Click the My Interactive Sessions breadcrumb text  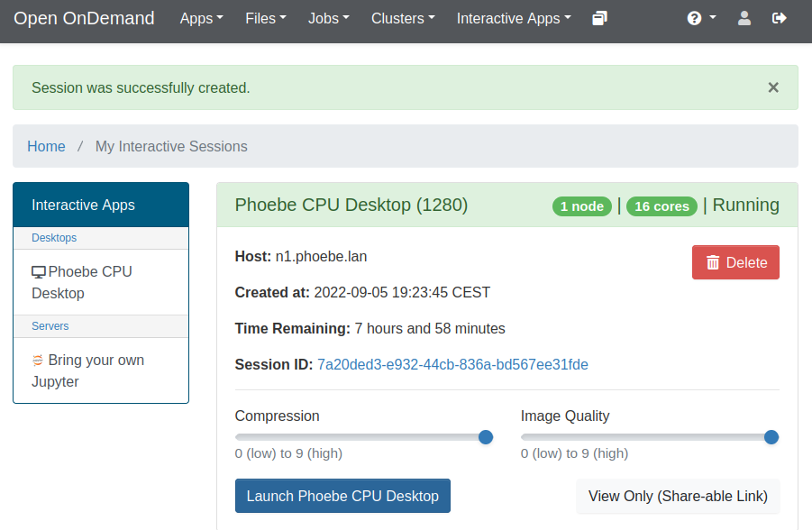[x=171, y=147]
